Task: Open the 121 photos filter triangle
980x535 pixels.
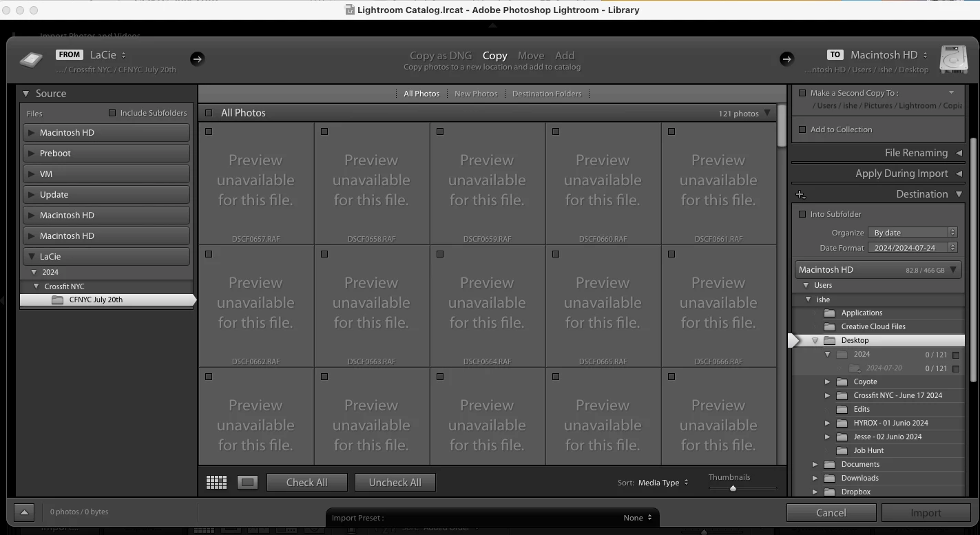Action: 767,113
